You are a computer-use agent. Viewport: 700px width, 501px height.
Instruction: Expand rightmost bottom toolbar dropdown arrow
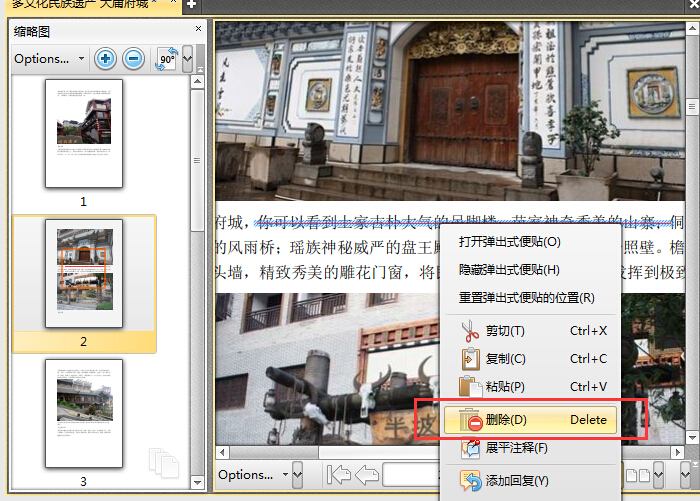pyautogui.click(x=685, y=475)
